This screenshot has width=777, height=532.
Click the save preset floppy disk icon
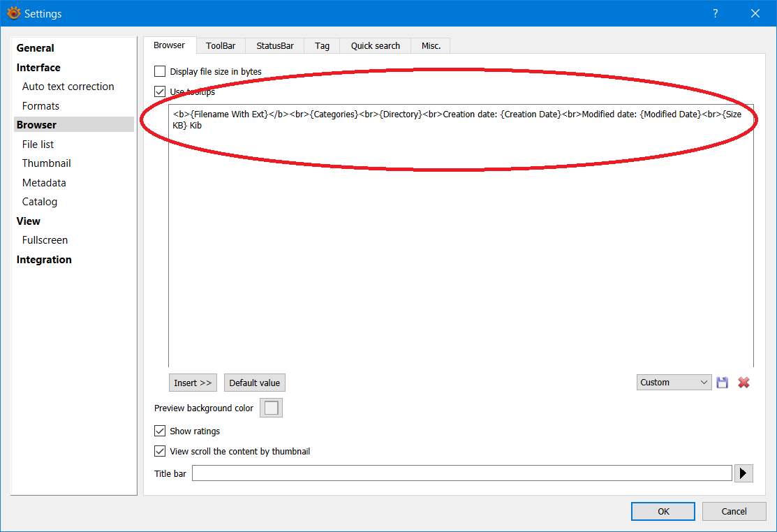(723, 383)
